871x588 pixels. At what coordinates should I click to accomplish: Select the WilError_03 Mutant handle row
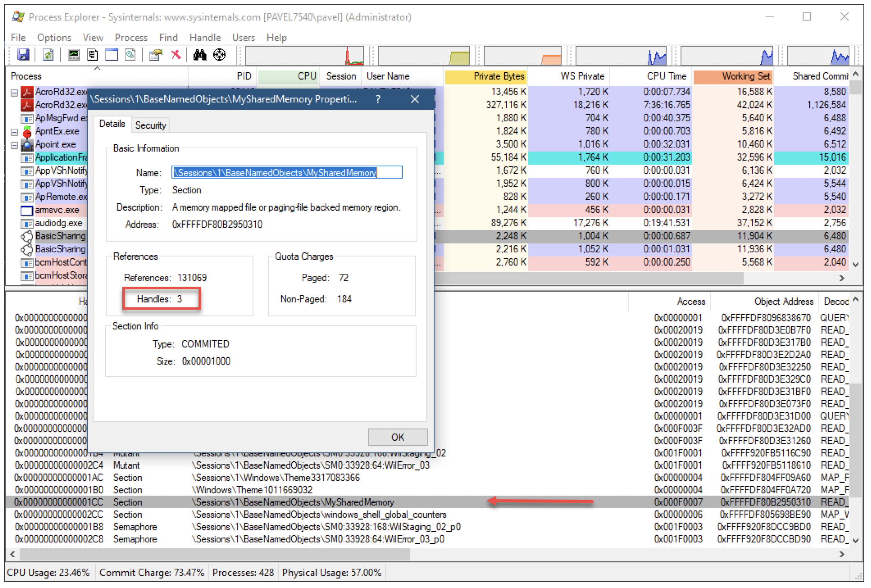(427, 465)
